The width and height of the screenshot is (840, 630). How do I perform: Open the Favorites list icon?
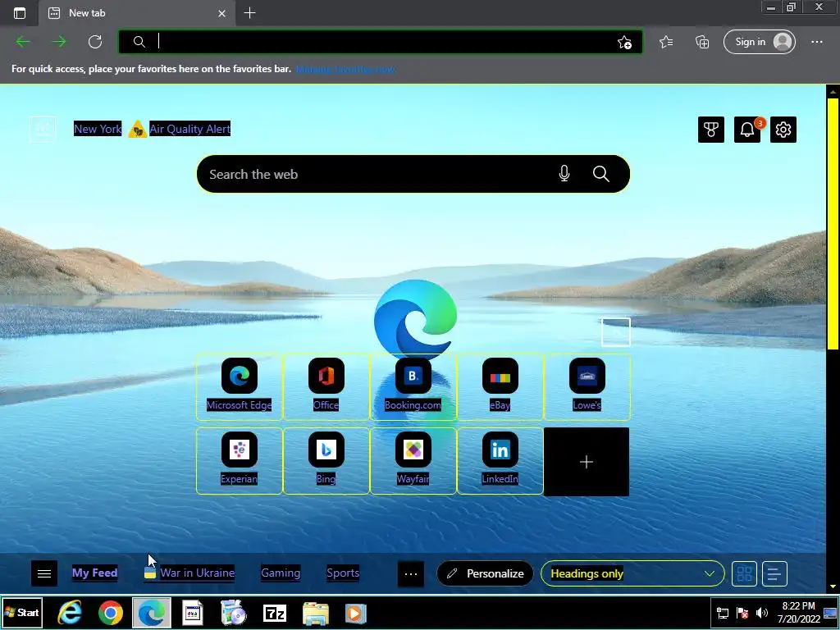point(666,42)
